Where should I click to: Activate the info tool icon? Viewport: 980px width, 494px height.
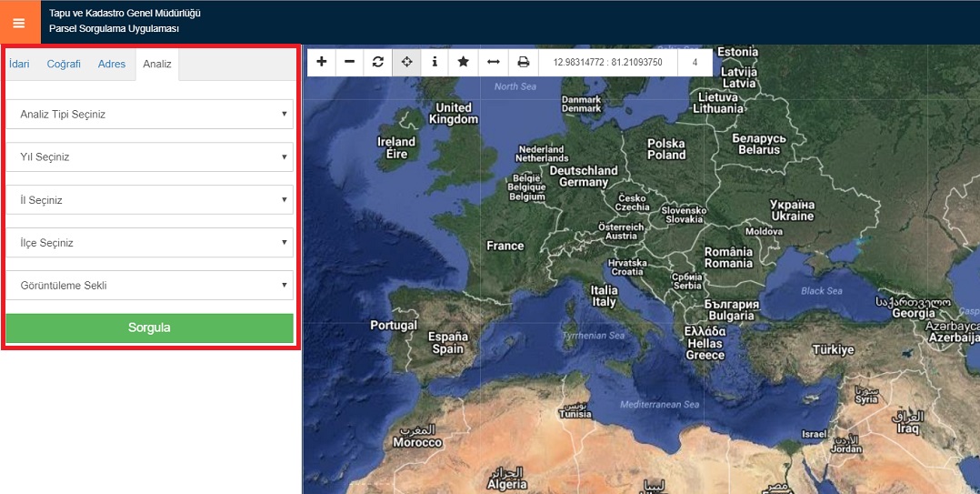tap(435, 62)
